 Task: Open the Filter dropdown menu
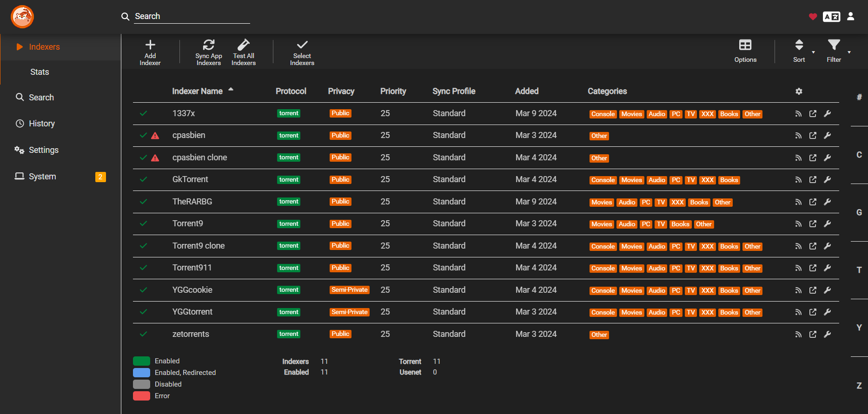[834, 45]
